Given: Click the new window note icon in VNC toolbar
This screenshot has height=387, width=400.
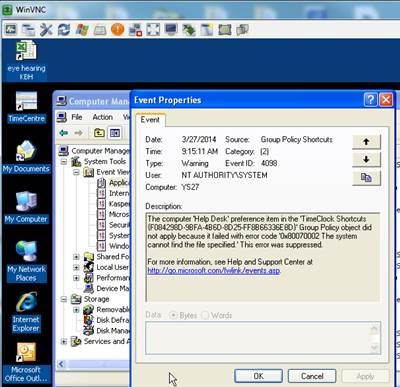Looking at the screenshot, I should [207, 30].
